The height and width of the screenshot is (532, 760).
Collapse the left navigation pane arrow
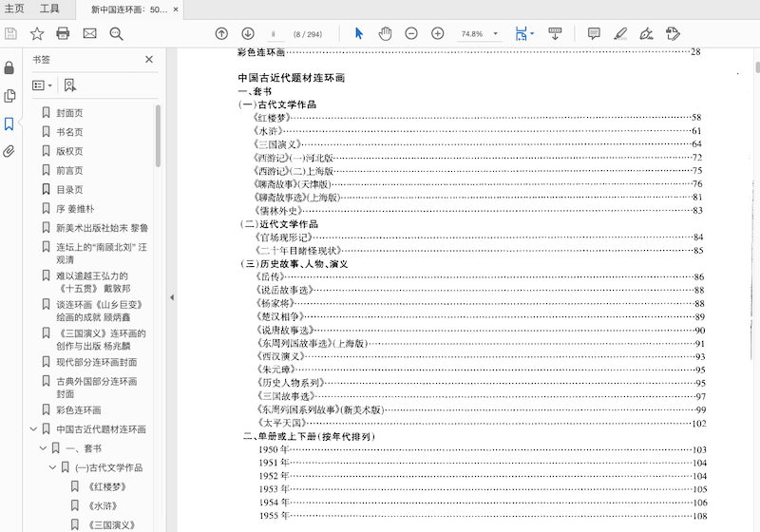[x=172, y=297]
